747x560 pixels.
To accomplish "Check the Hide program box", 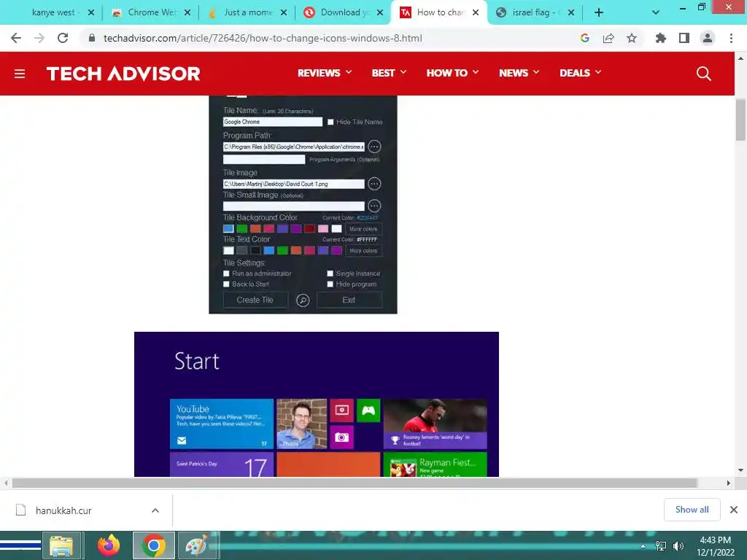I will coord(330,284).
